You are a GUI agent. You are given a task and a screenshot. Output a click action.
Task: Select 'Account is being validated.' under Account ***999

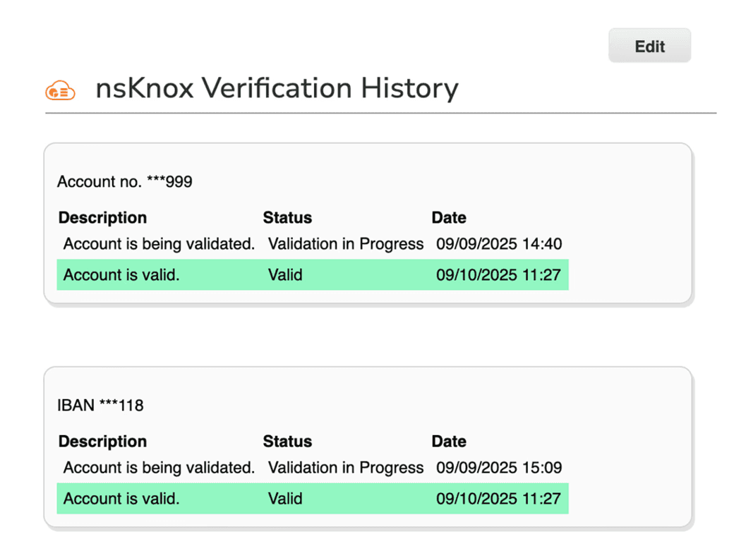pyautogui.click(x=160, y=244)
